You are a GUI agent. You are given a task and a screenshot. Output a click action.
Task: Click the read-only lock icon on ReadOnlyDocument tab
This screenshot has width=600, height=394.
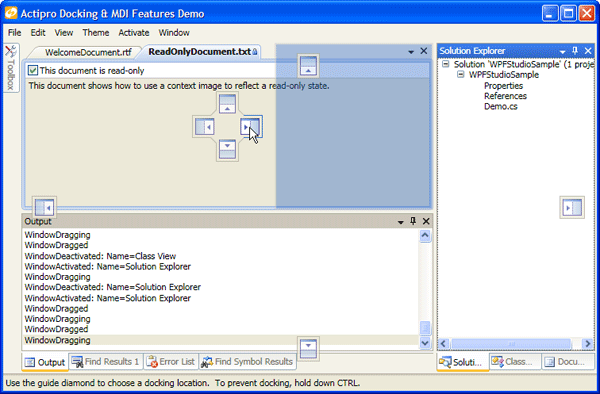coord(255,52)
